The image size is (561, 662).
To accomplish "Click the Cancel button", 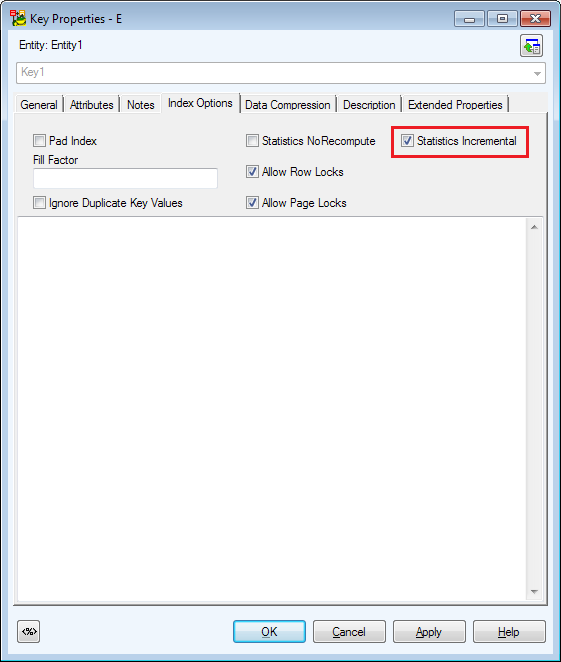I will click(349, 632).
